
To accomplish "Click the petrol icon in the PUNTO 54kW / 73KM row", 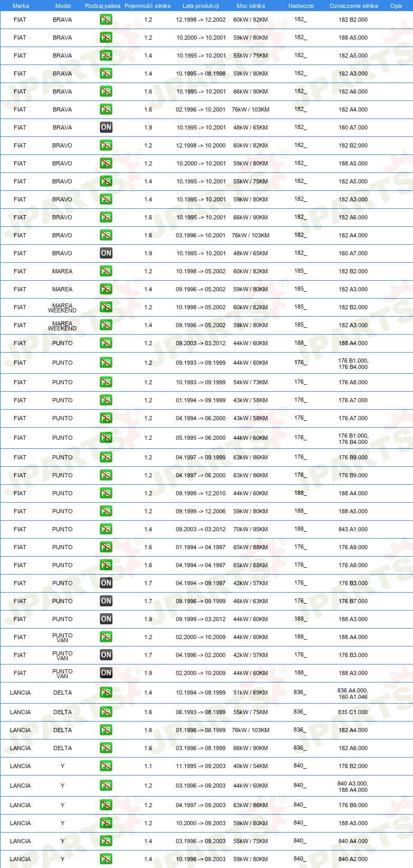I will click(106, 382).
